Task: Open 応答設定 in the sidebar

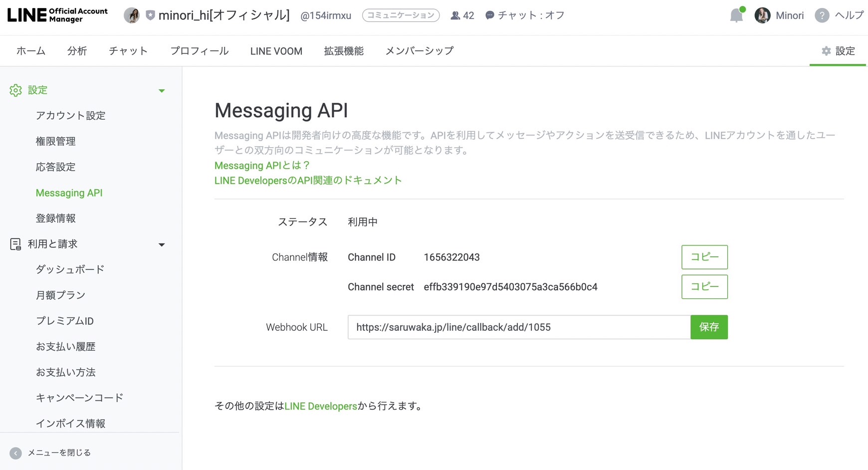Action: tap(56, 167)
